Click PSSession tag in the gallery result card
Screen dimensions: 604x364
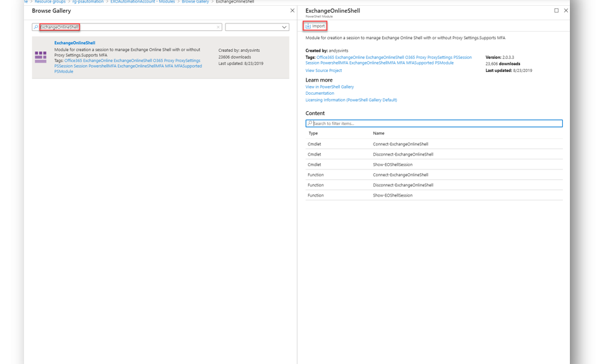click(64, 66)
